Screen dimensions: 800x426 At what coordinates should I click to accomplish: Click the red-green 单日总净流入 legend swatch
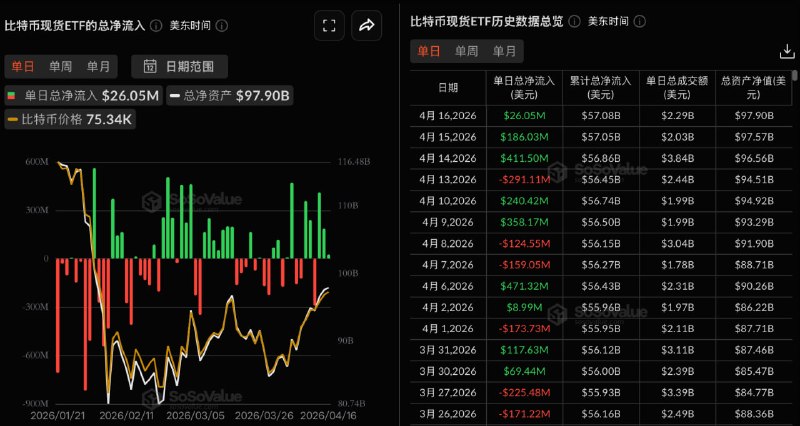[11, 95]
